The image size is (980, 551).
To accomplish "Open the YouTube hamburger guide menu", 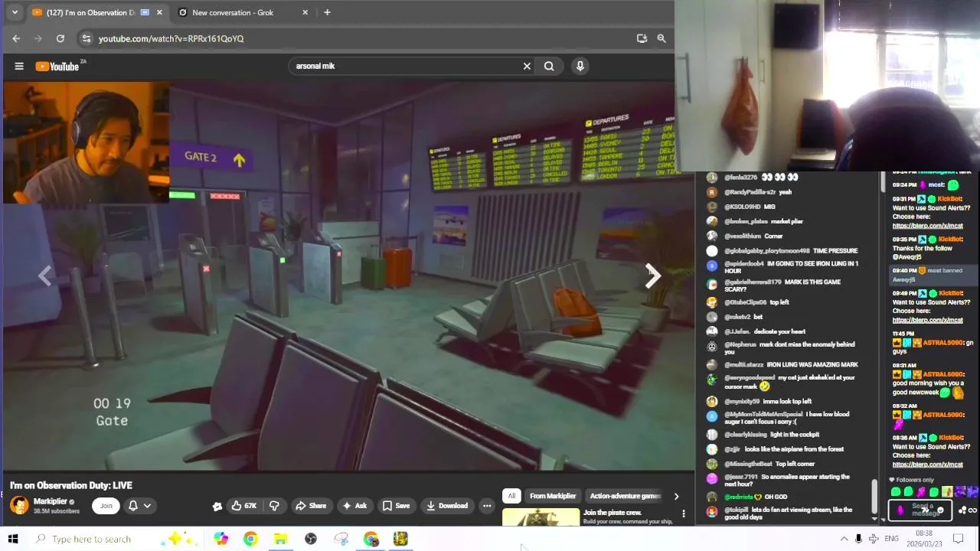I will pos(19,67).
